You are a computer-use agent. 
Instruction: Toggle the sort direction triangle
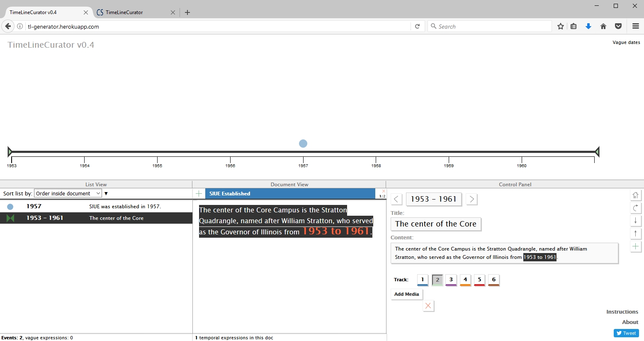pos(106,194)
